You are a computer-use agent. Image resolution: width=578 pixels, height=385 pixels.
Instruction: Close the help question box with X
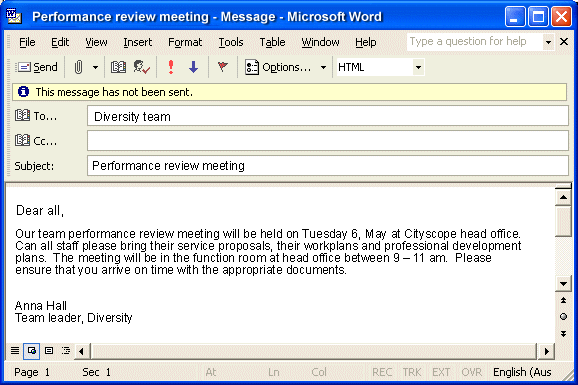pos(564,42)
